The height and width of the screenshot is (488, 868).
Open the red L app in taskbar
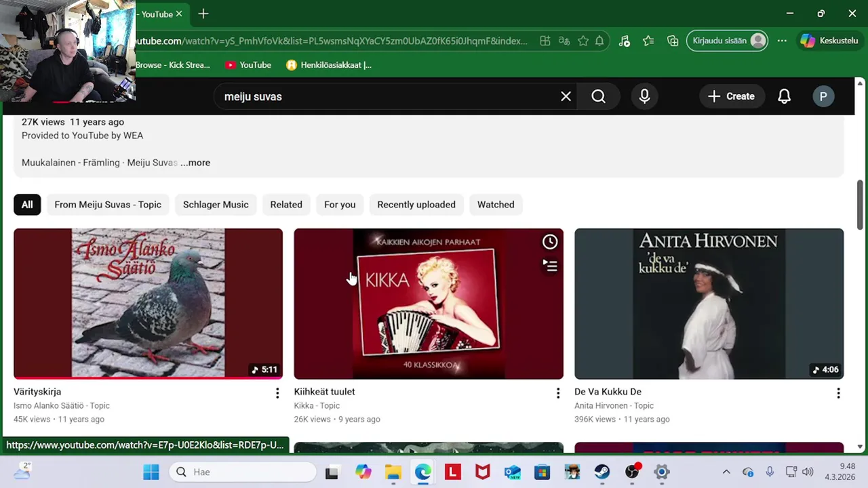pyautogui.click(x=453, y=472)
